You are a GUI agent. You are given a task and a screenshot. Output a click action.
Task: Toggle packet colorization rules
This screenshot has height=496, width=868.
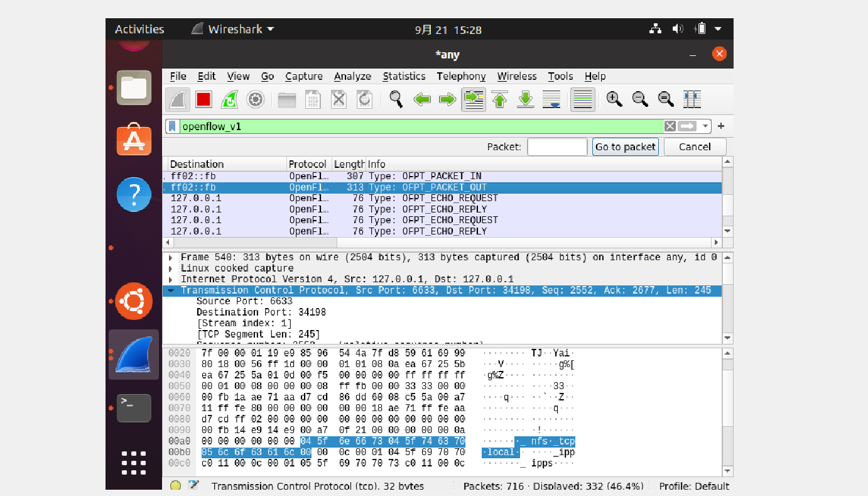pos(583,99)
